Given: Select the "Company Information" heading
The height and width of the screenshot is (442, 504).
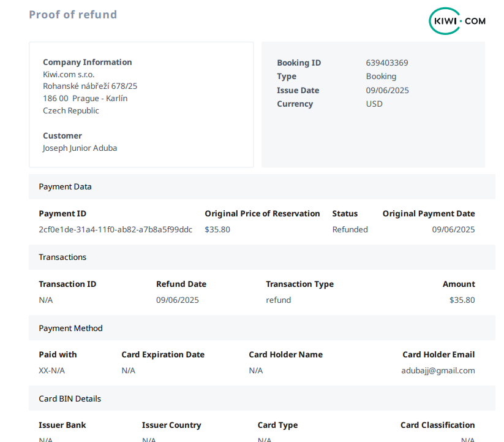Looking at the screenshot, I should 88,62.
